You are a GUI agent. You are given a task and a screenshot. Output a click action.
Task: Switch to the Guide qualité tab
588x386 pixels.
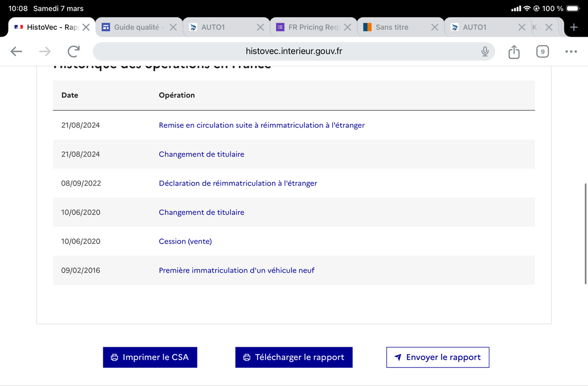point(132,27)
